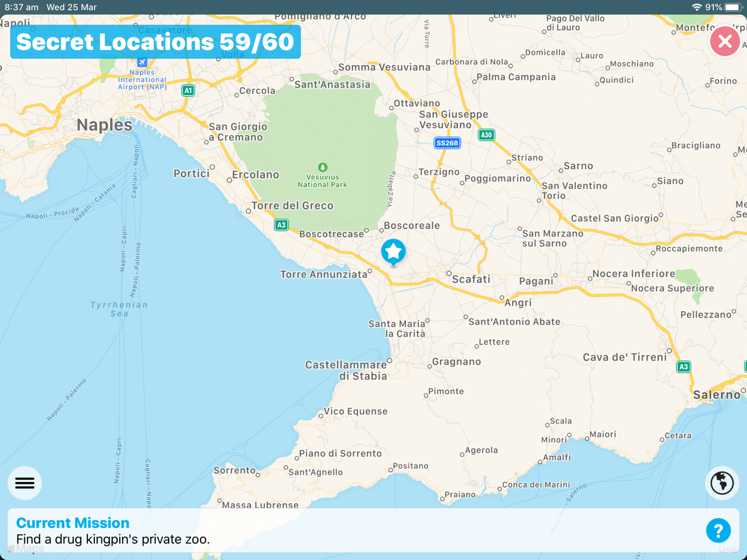
Task: Tap the 'Cercola' town label
Action: (257, 90)
